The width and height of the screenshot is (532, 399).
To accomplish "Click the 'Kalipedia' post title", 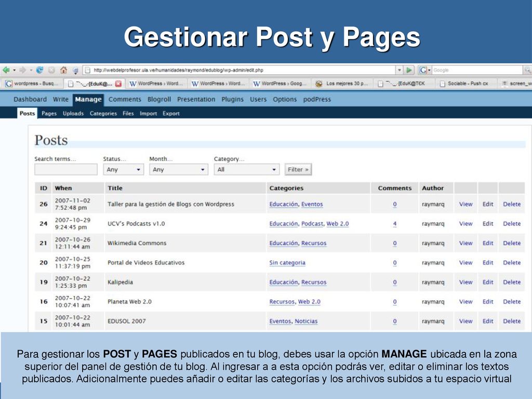I will coord(120,282).
